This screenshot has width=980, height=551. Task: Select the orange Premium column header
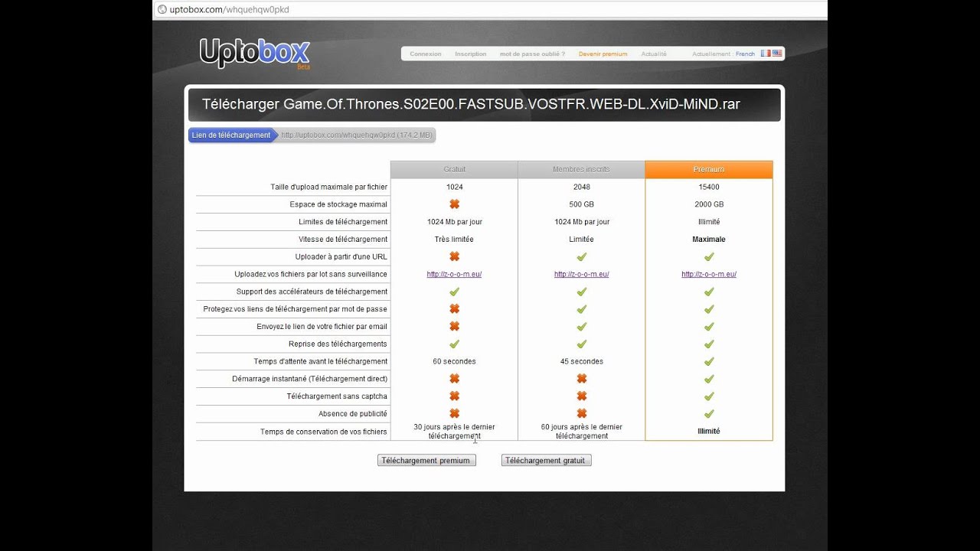tap(709, 169)
